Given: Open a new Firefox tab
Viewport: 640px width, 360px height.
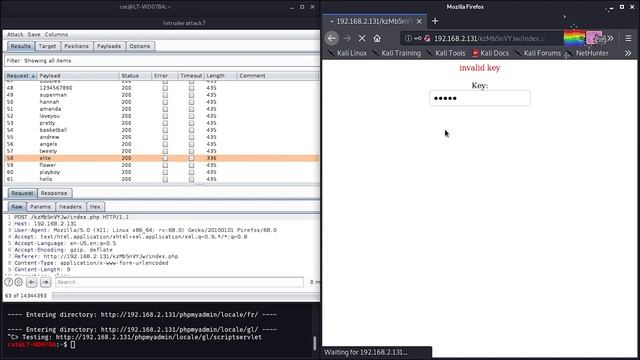Looking at the screenshot, I should [x=435, y=21].
